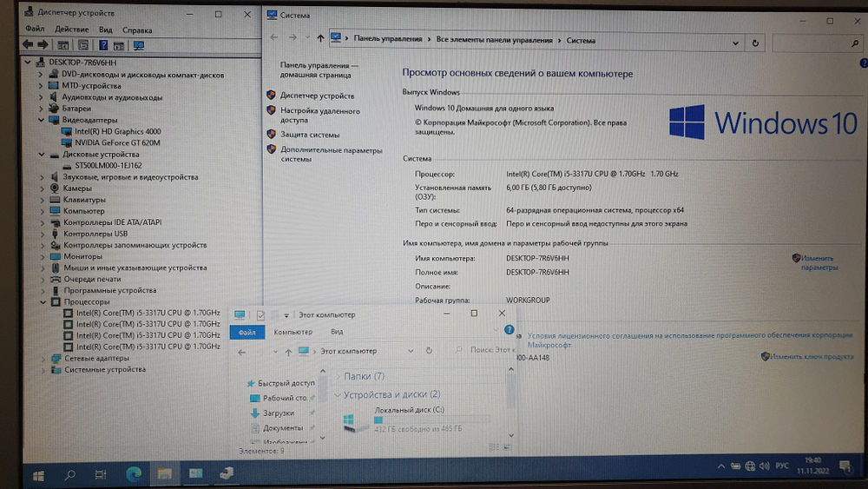Select Загрузки in Explorer sidebar
868x489 pixels.
coord(279,413)
